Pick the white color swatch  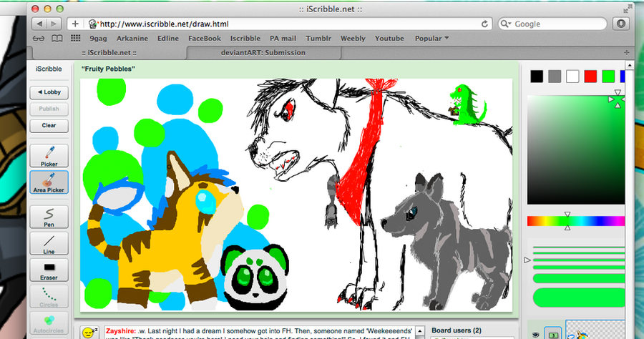coord(572,77)
